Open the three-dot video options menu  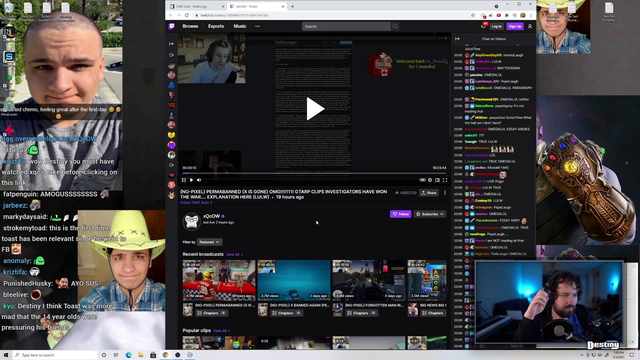pos(445,193)
